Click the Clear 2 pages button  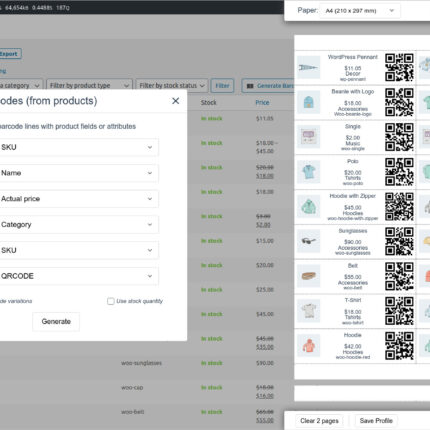click(319, 421)
